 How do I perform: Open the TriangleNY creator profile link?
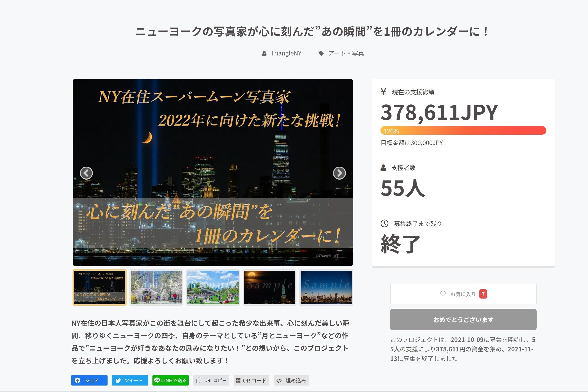[286, 53]
